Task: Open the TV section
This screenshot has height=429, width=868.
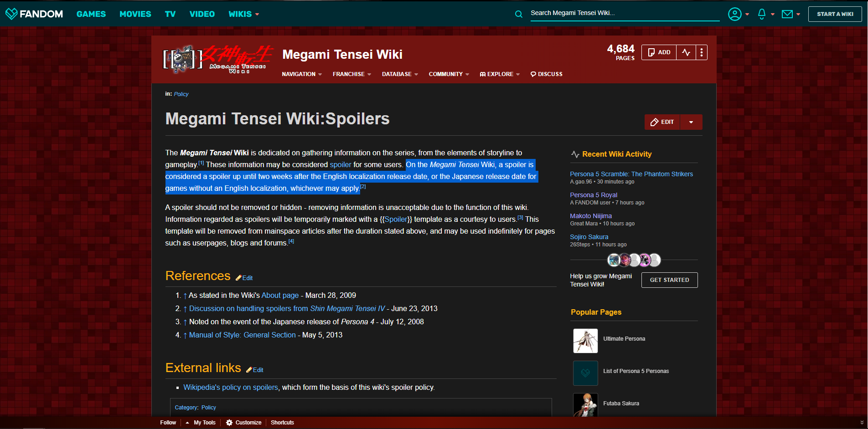Action: coord(170,14)
